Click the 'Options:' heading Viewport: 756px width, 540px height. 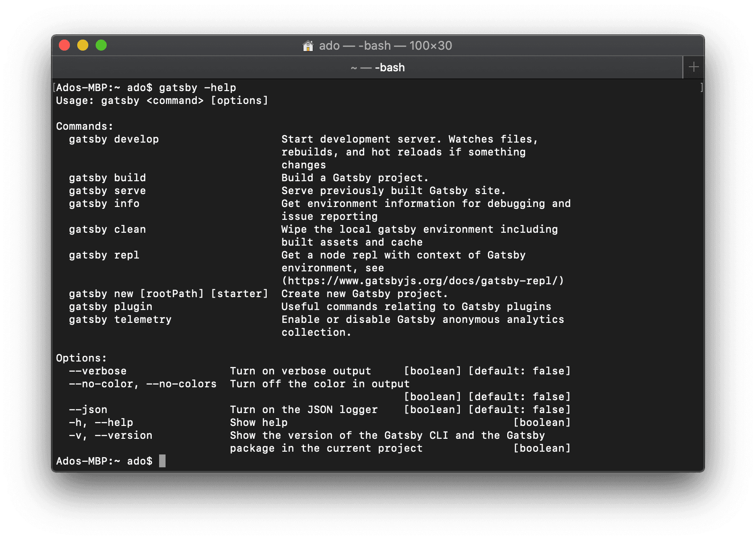coord(81,358)
